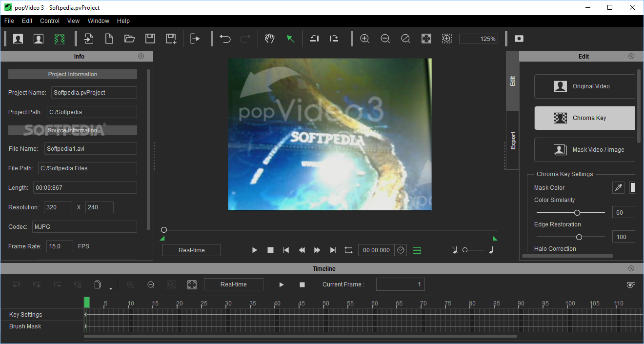
Task: Click the eye icon at Timeline right edge
Action: click(631, 284)
